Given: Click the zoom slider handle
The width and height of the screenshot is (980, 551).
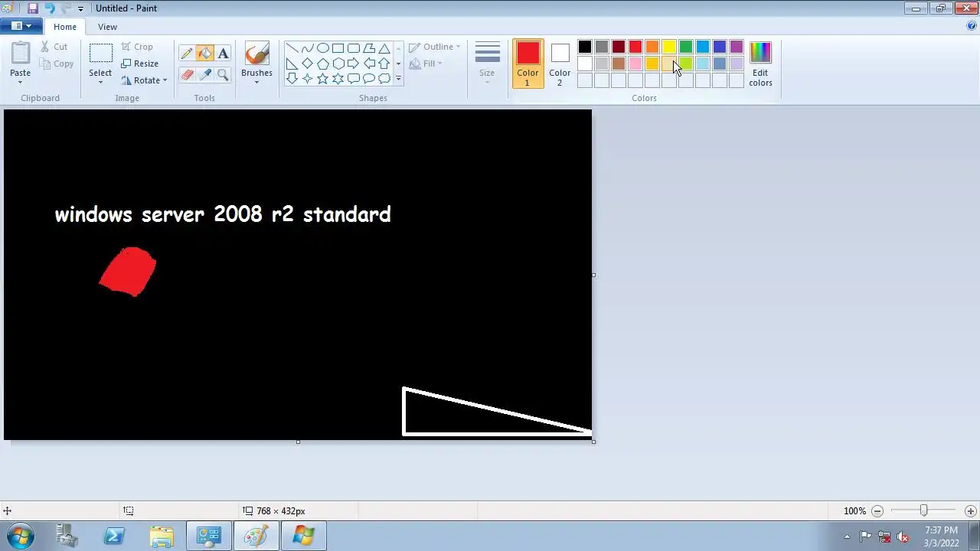Looking at the screenshot, I should click(x=924, y=510).
